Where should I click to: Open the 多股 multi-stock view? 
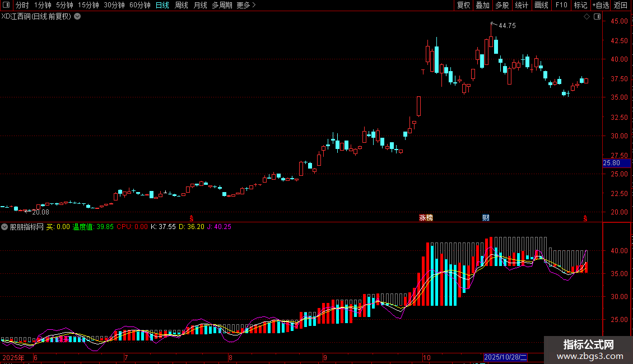click(502, 5)
